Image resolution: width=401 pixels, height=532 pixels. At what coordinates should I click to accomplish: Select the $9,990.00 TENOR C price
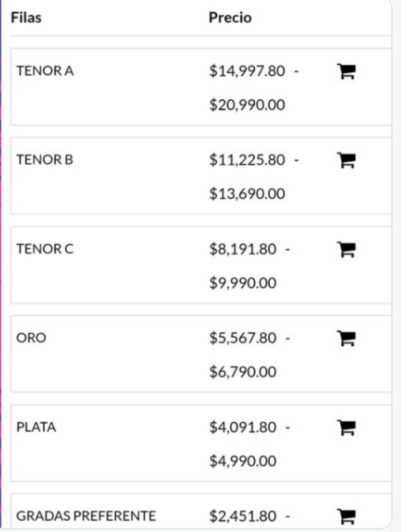pos(243,283)
